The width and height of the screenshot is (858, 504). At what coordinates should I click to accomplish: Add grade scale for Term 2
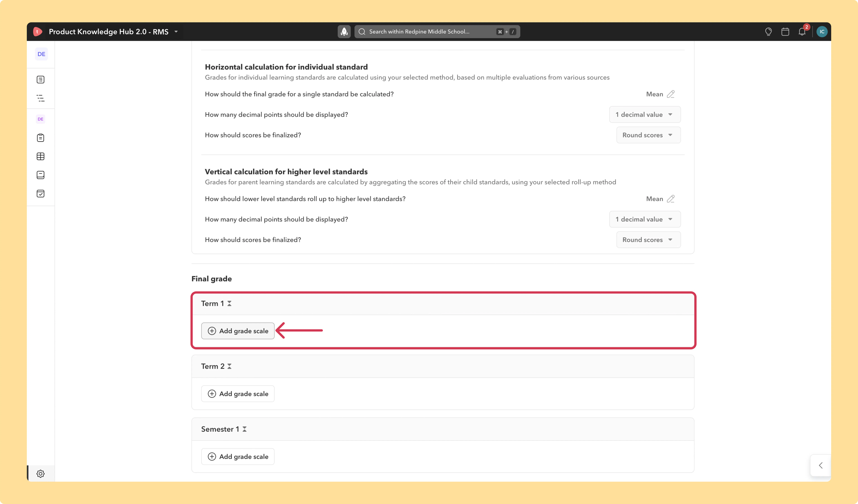(x=238, y=394)
